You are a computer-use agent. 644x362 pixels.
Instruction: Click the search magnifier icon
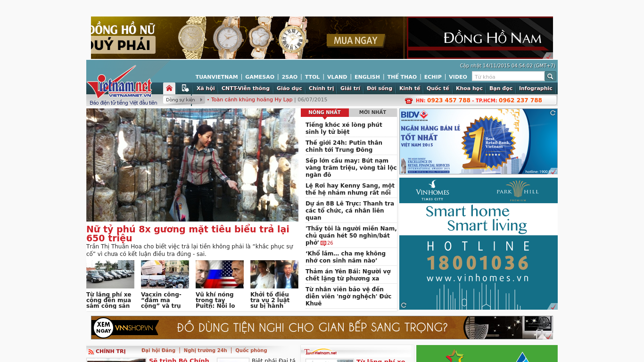click(551, 76)
